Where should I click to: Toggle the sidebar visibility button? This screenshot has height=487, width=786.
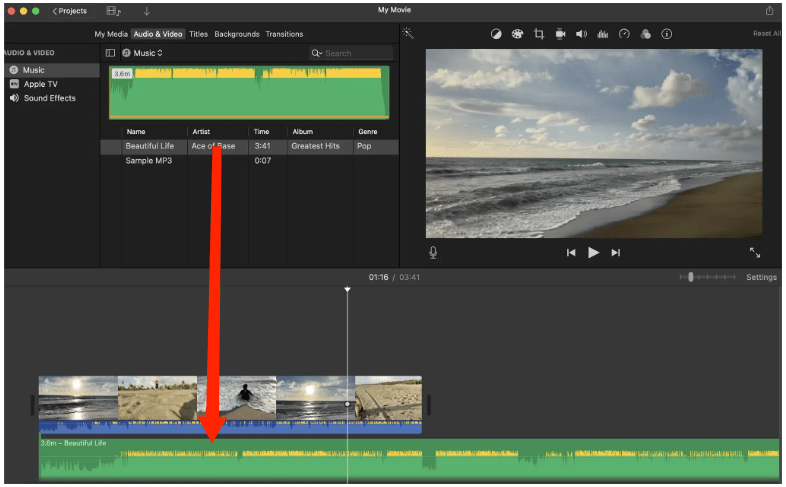pyautogui.click(x=110, y=53)
